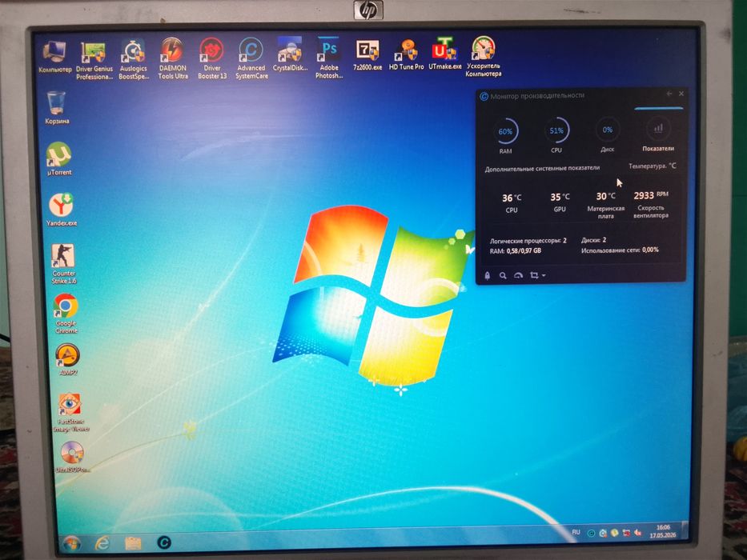Launch the AIMP2 player shortcut
The image size is (747, 560).
point(67,359)
